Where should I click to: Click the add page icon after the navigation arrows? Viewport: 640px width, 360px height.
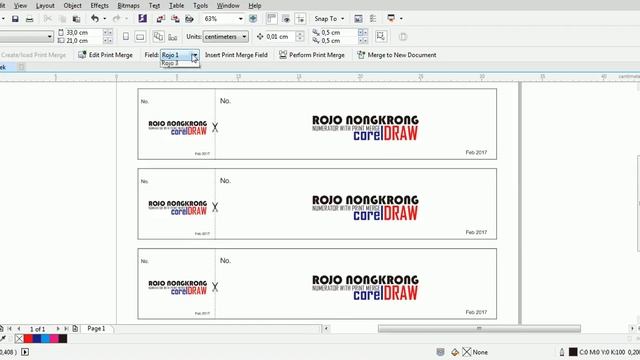pos(75,329)
